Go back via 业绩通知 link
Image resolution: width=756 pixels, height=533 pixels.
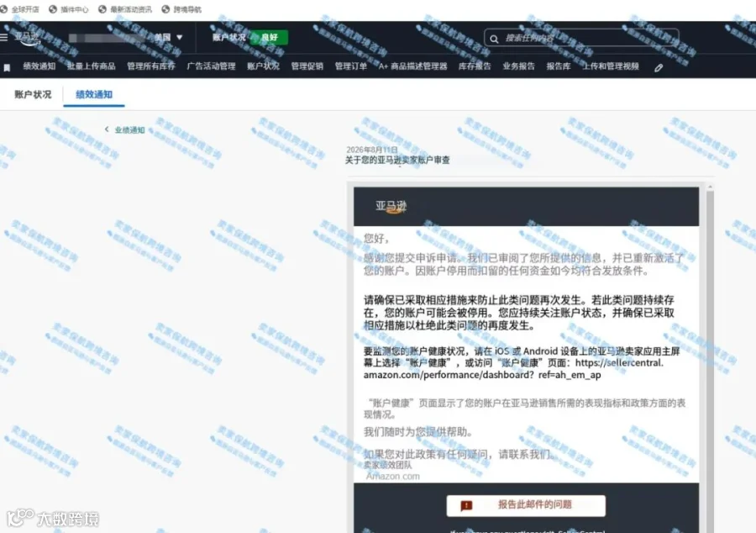click(x=129, y=129)
